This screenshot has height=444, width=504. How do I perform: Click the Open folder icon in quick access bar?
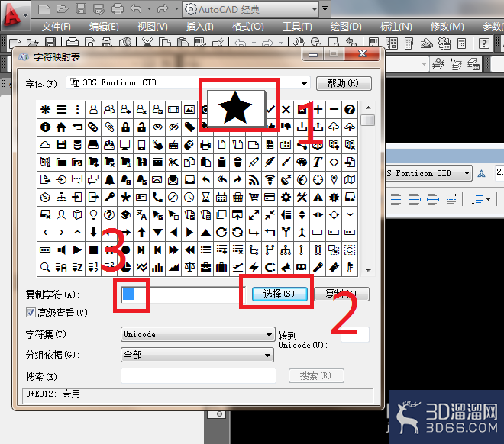63,9
